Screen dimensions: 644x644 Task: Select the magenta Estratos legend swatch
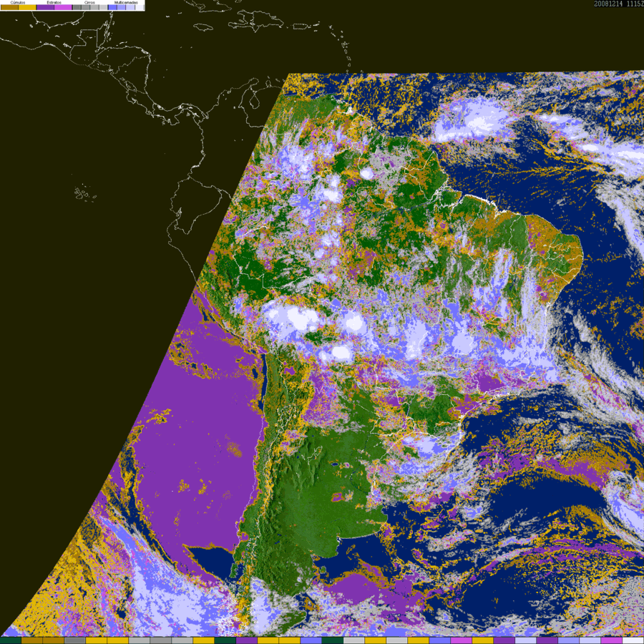[63, 7]
